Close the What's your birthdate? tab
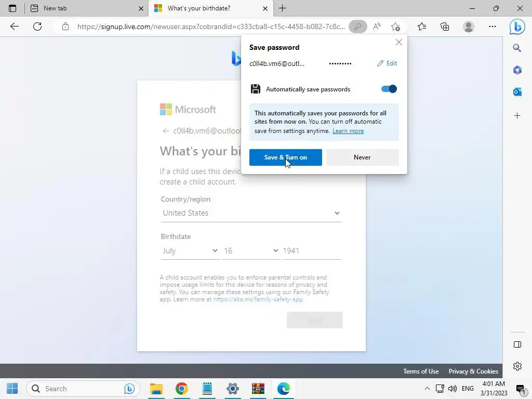Image resolution: width=532 pixels, height=399 pixels. (x=265, y=8)
